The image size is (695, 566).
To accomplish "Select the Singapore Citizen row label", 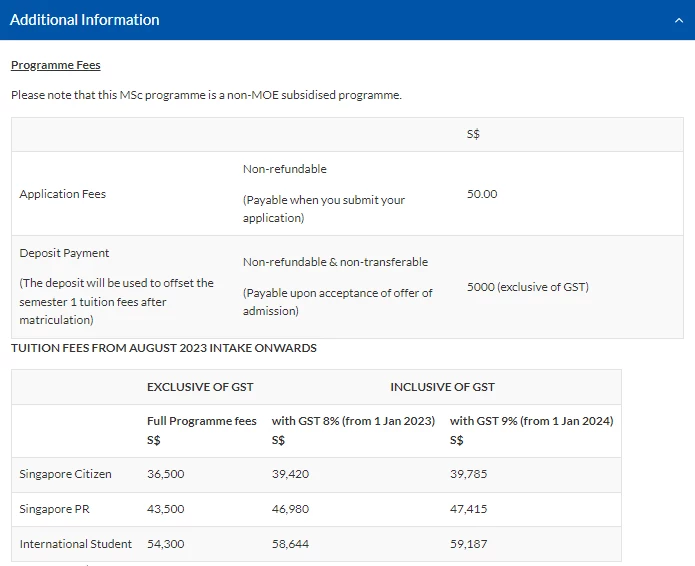I will (65, 474).
